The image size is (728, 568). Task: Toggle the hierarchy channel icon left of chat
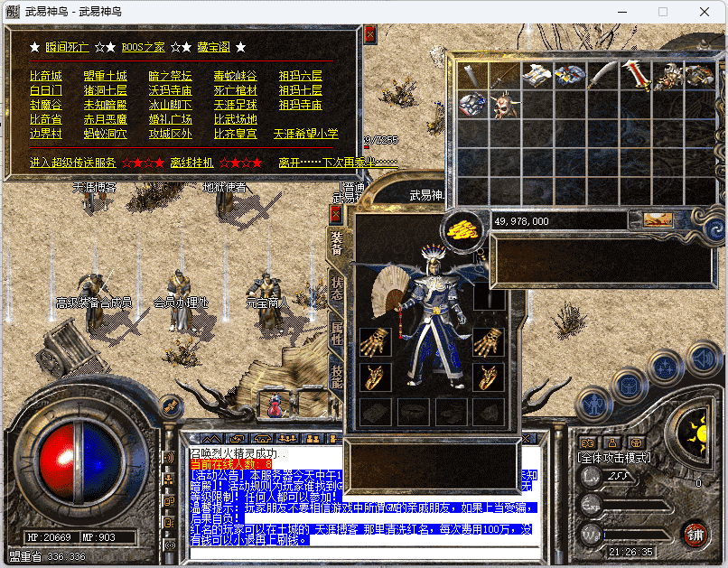coord(169,480)
